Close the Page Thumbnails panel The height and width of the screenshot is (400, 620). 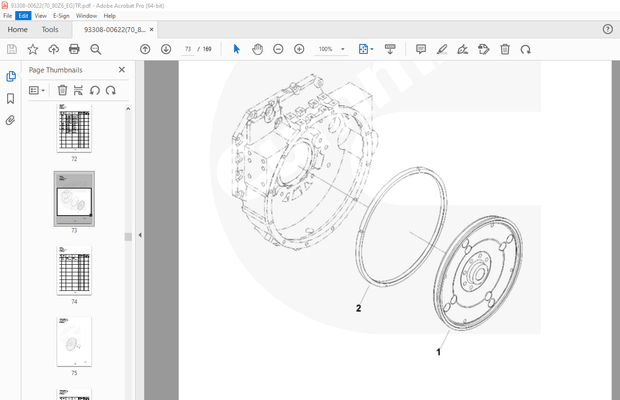(122, 70)
